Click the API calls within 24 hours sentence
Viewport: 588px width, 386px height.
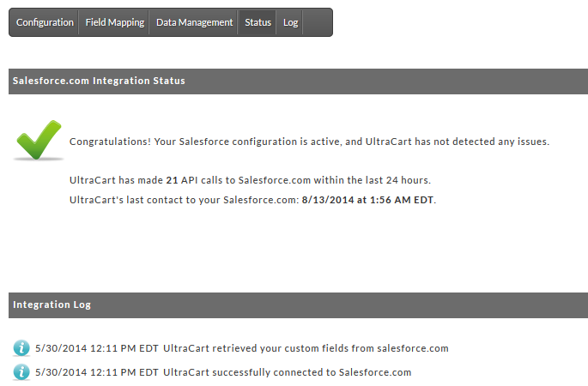click(x=250, y=180)
